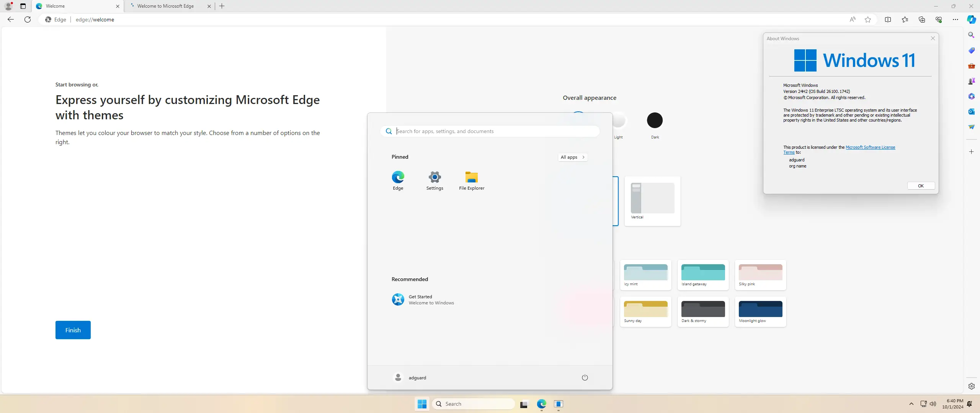
Task: Expand All apps in Start menu
Action: pos(572,157)
